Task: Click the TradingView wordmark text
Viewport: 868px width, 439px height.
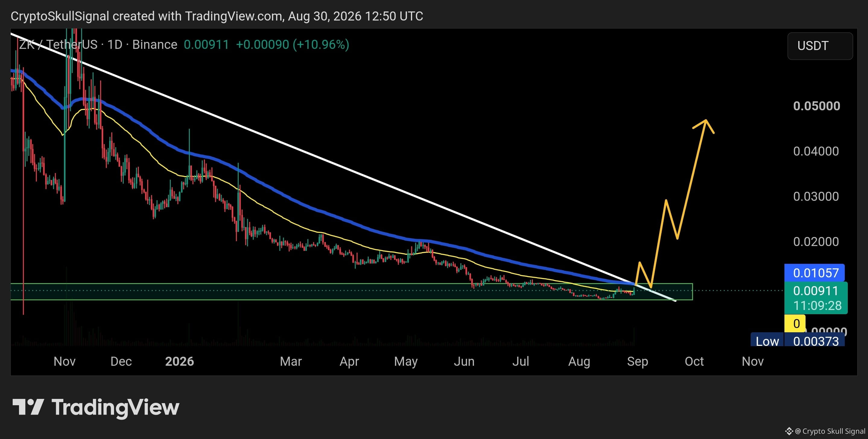Action: point(115,407)
